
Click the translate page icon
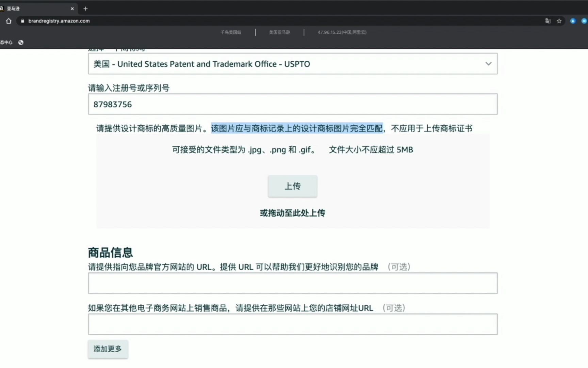pyautogui.click(x=548, y=21)
